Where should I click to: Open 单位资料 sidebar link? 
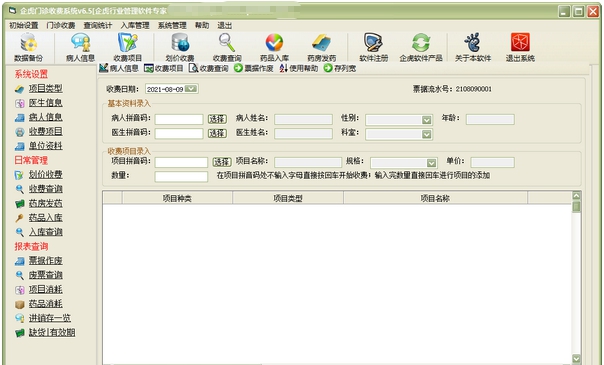pos(45,146)
